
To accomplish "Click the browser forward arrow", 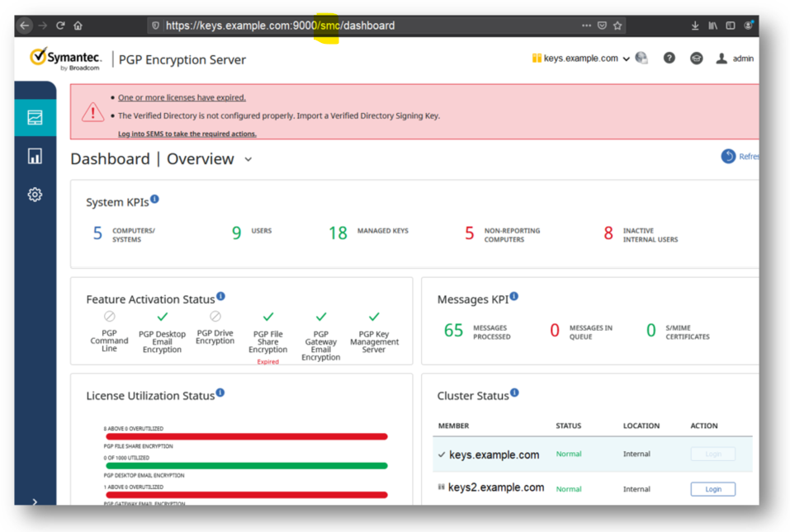I will 43,26.
